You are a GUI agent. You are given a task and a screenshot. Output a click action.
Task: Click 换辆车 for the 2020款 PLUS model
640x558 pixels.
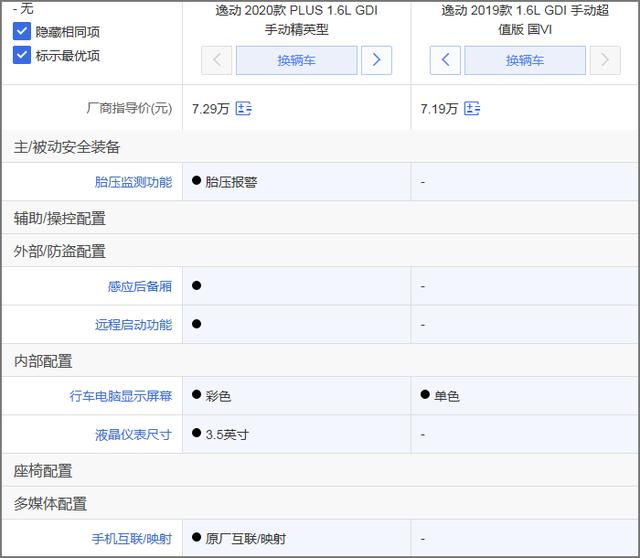pyautogui.click(x=297, y=60)
